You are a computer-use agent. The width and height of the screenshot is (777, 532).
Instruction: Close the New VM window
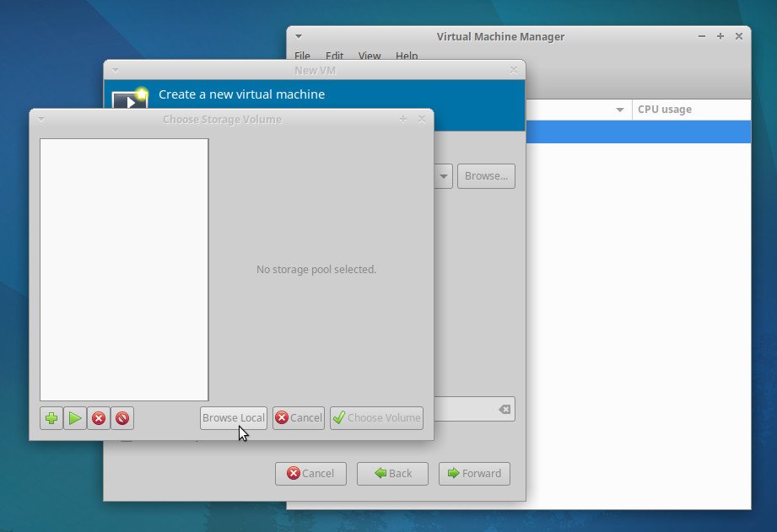click(x=514, y=70)
